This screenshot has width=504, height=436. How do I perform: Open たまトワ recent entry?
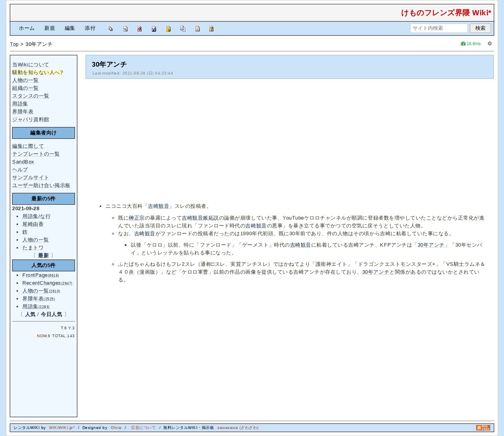(33, 248)
